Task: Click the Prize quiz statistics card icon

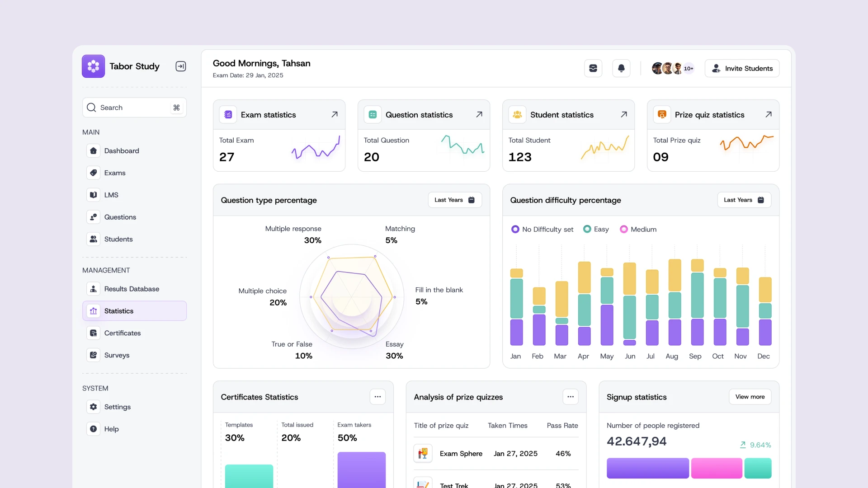Action: tap(662, 115)
